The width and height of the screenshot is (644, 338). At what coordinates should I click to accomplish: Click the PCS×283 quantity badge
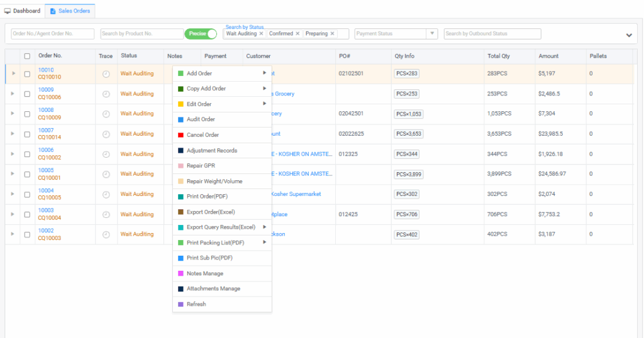pos(406,74)
